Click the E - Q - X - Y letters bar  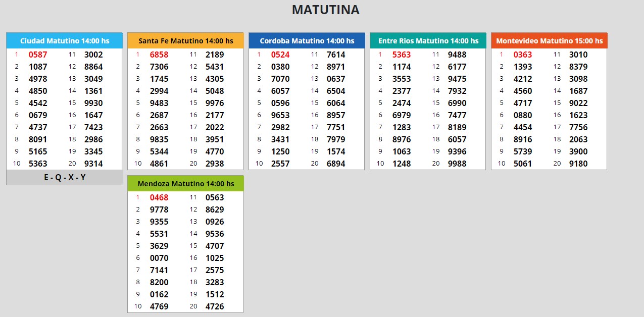(64, 178)
